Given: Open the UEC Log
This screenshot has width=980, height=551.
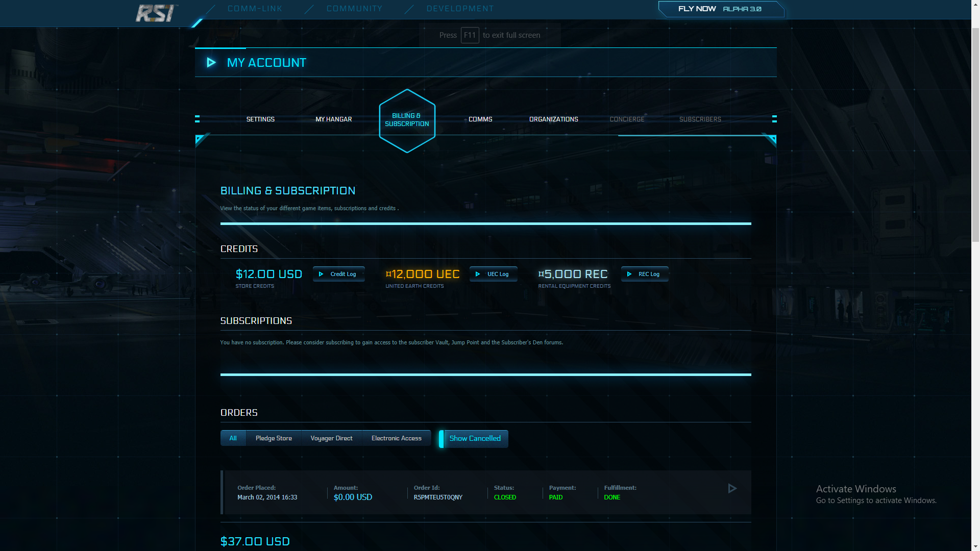Looking at the screenshot, I should tap(493, 274).
